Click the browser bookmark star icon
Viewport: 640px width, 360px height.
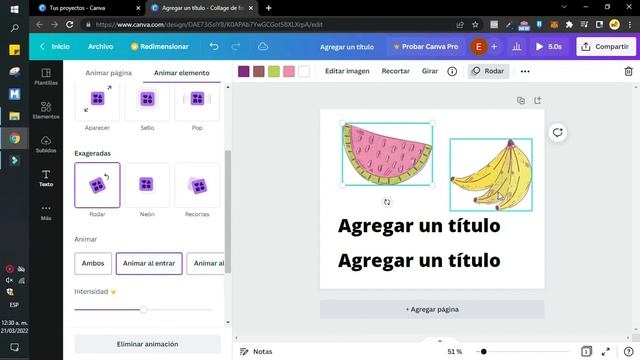pos(475,24)
